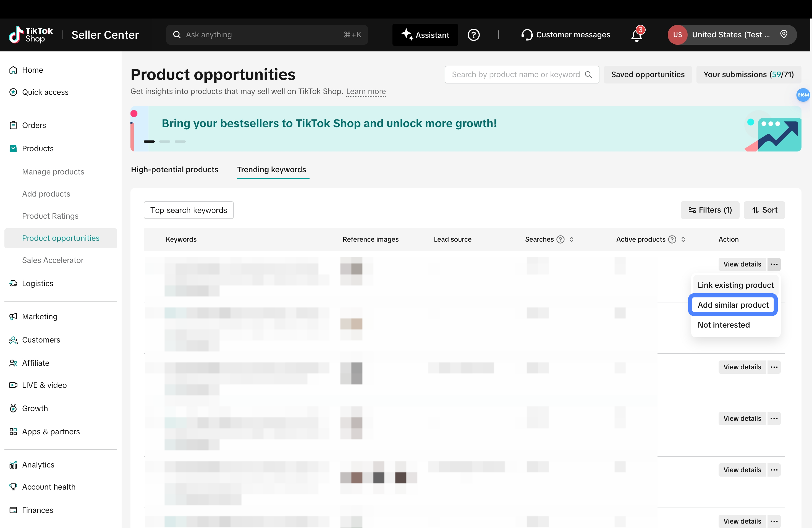
Task: Click the Logistics truck icon
Action: (13, 283)
